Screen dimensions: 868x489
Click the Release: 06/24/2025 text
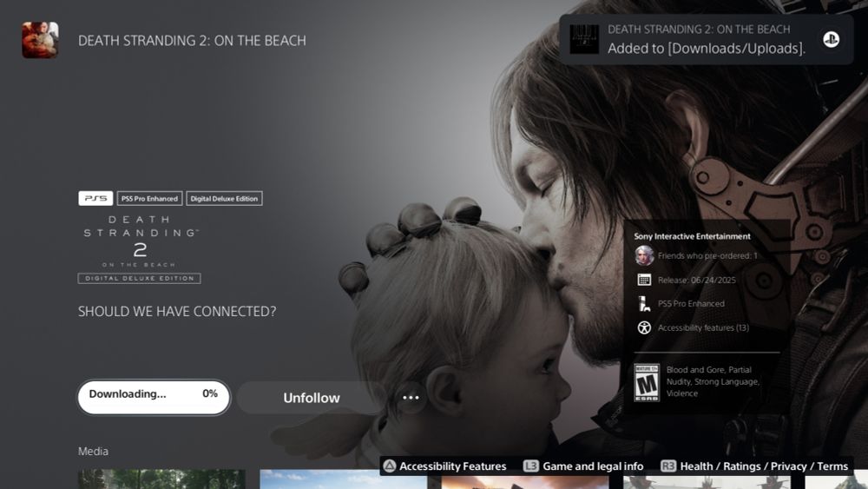[x=696, y=281]
